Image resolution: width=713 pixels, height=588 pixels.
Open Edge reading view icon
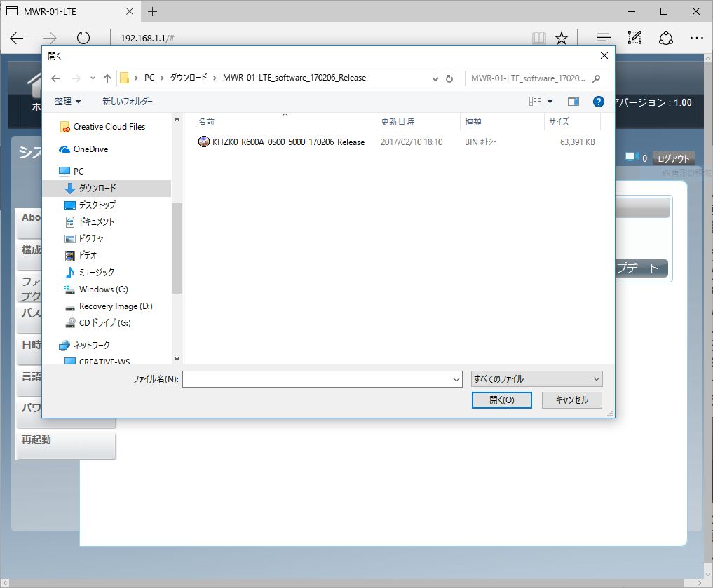(538, 38)
